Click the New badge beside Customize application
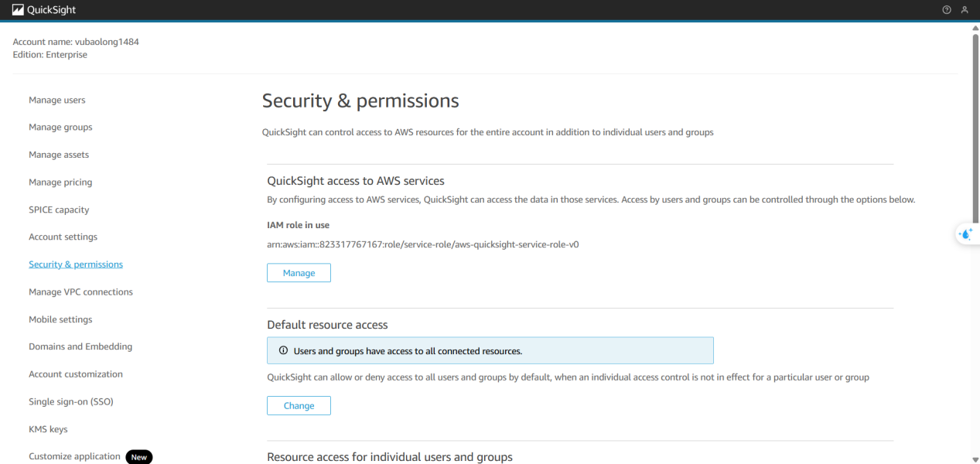This screenshot has height=464, width=980. tap(138, 457)
